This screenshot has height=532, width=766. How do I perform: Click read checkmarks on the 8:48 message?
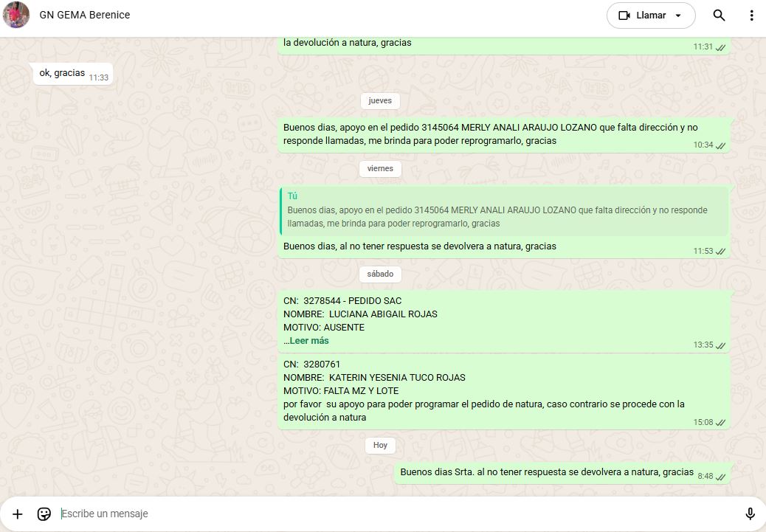(x=721, y=477)
